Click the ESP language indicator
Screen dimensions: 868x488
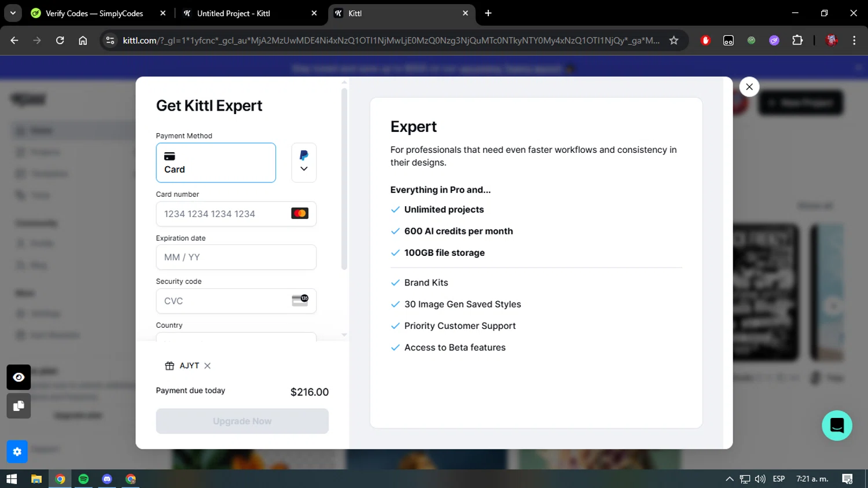point(779,479)
